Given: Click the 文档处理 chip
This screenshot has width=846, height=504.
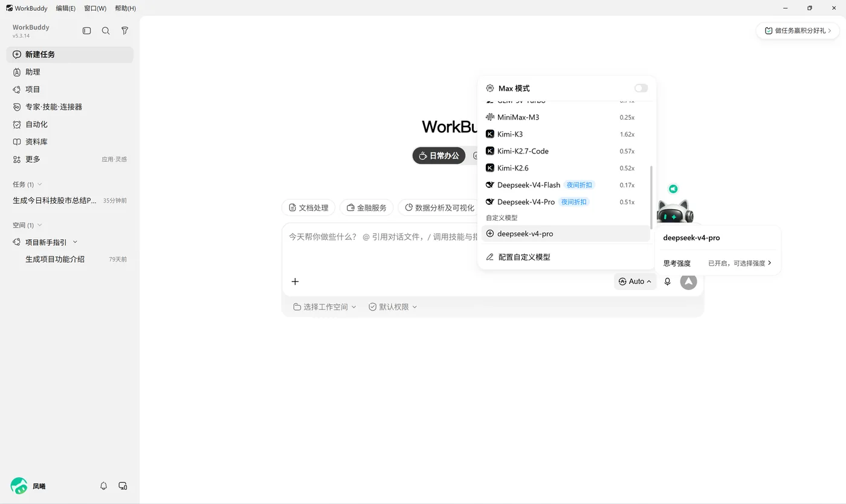Looking at the screenshot, I should click(308, 208).
